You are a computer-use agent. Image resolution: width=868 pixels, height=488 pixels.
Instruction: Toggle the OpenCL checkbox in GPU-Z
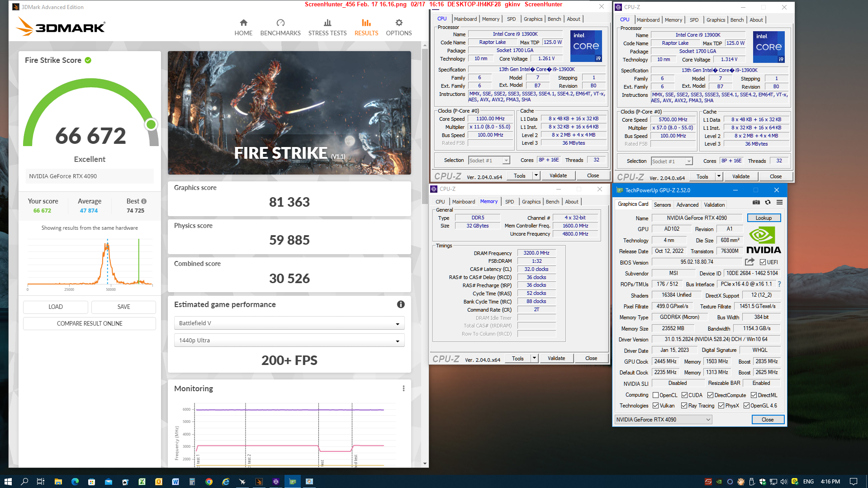655,395
